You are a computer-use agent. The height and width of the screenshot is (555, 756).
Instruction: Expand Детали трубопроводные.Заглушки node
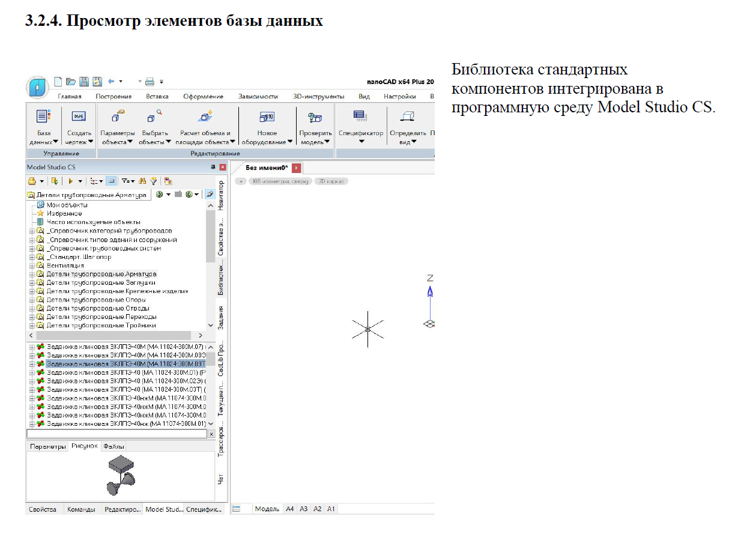32,282
